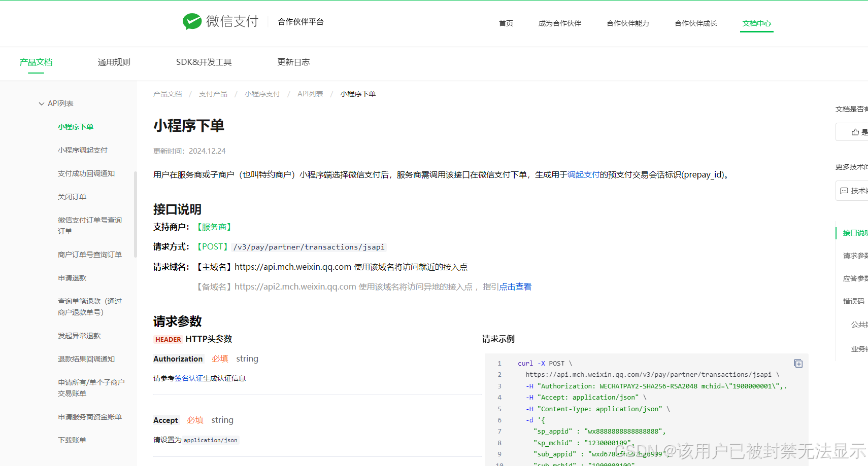Switch to the SDK&开发工具 tab
The height and width of the screenshot is (466, 868).
click(x=204, y=62)
